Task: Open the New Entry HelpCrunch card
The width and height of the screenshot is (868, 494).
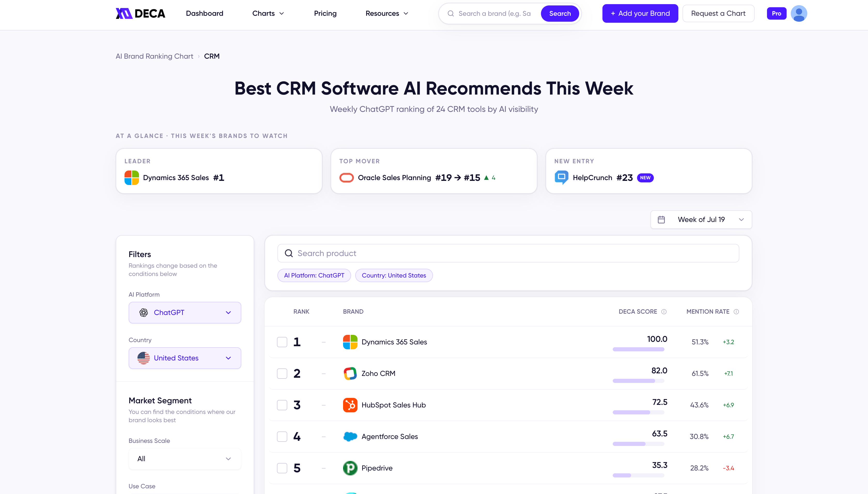Action: (648, 171)
